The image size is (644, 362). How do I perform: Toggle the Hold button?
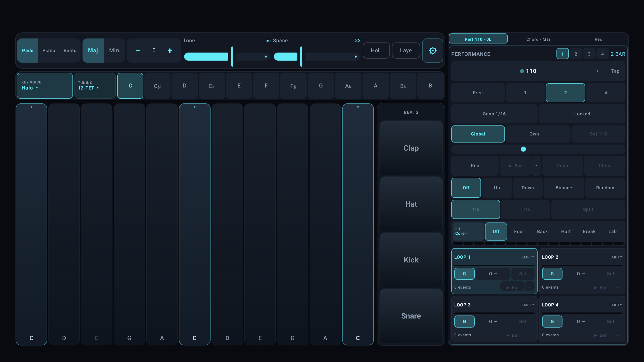[376, 51]
